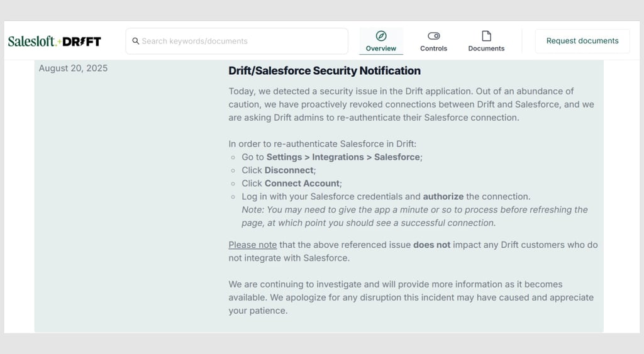
Task: Click the bold "Disconnect" text
Action: pyautogui.click(x=289, y=170)
